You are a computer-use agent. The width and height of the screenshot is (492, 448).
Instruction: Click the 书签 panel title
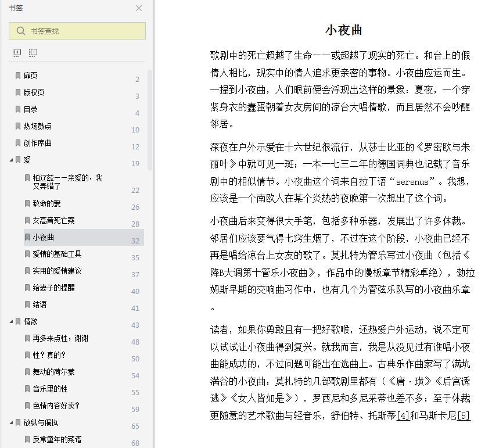point(16,8)
